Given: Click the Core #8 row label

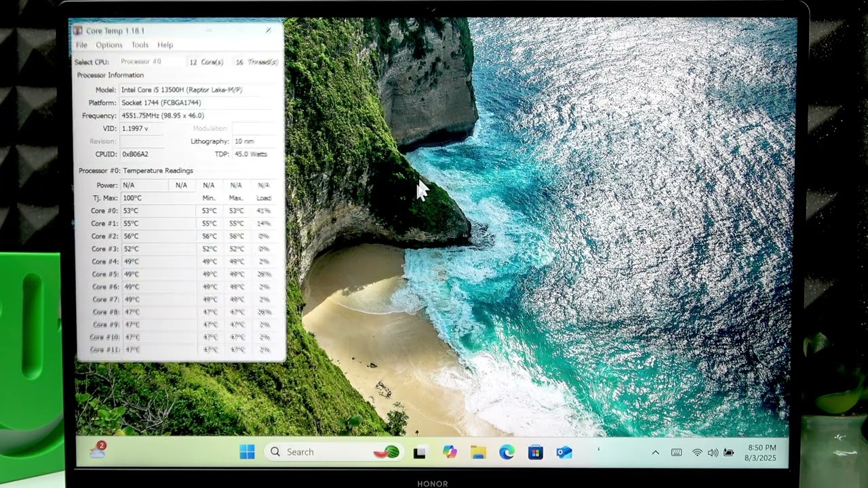Looking at the screenshot, I should pyautogui.click(x=105, y=312).
